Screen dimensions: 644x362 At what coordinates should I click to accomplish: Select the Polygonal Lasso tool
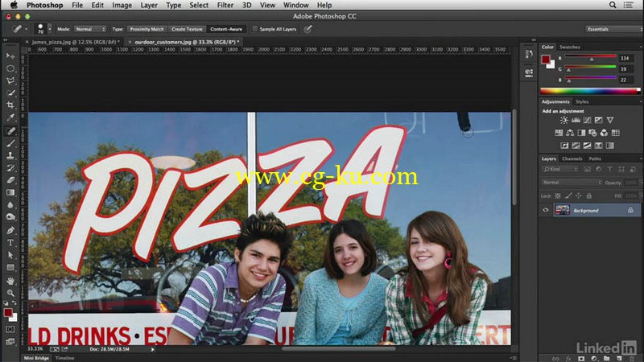pos(10,80)
